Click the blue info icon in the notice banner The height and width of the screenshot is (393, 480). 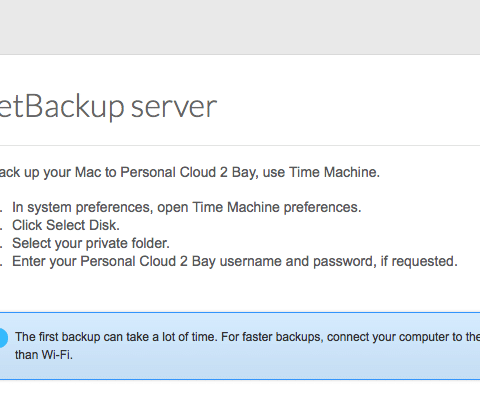point(3,338)
